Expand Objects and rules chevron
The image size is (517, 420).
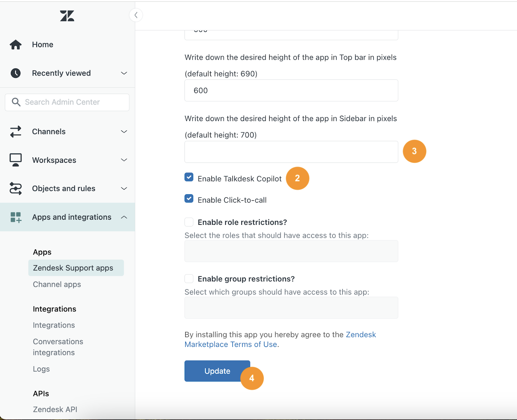(x=124, y=188)
